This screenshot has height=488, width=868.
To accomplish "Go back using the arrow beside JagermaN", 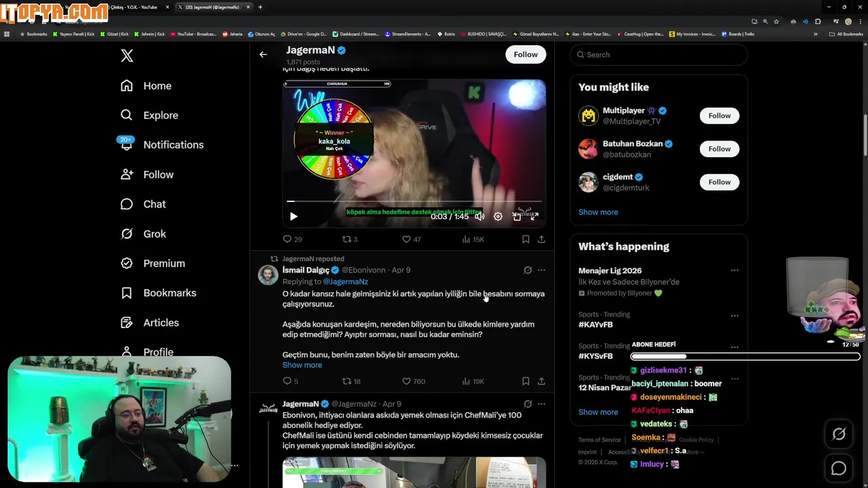I will point(263,54).
